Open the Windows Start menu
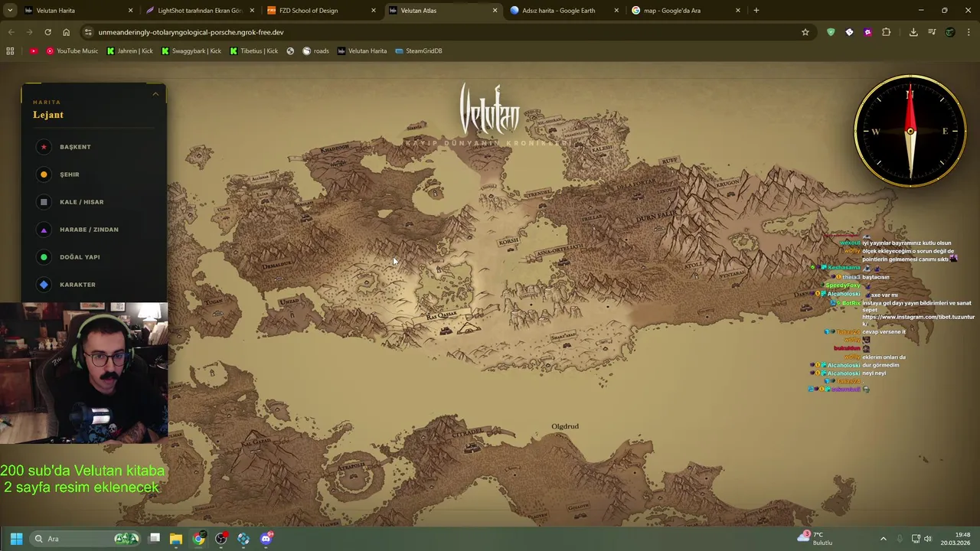This screenshot has height=551, width=980. tap(16, 539)
